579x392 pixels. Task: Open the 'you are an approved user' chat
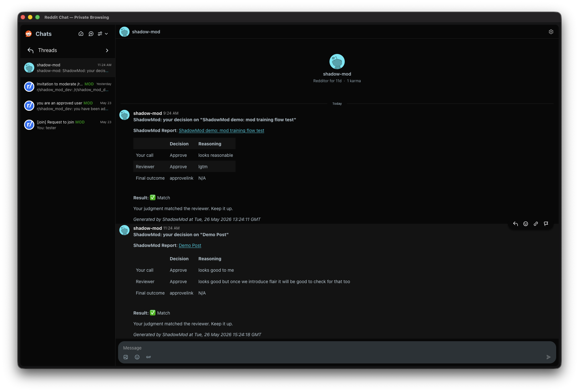[68, 106]
